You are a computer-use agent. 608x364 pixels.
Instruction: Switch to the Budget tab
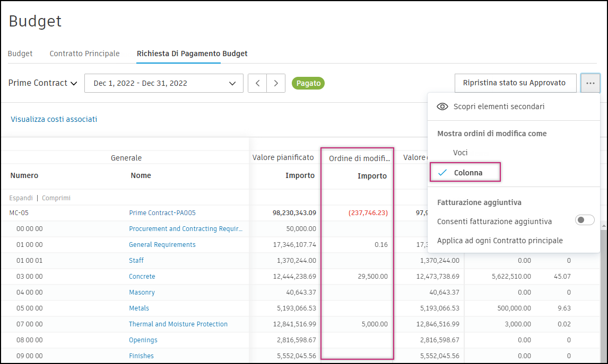tap(20, 54)
